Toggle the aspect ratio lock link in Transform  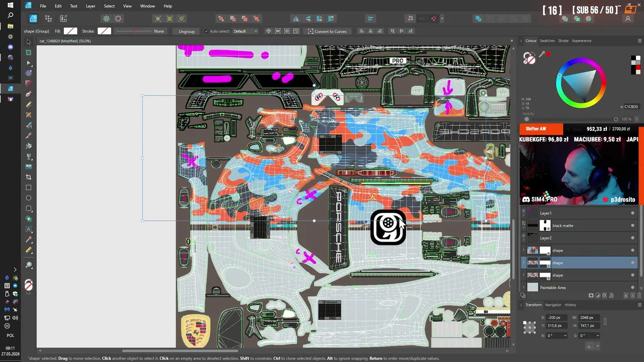(605, 322)
